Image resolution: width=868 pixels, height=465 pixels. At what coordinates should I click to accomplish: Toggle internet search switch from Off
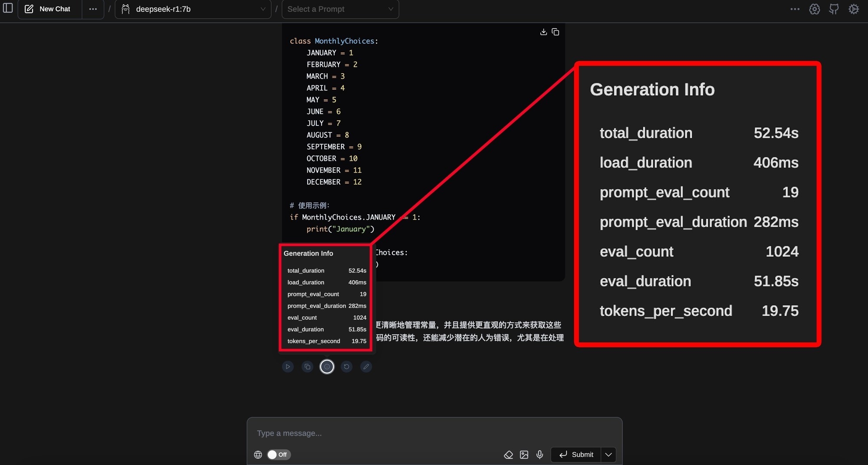tap(278, 455)
